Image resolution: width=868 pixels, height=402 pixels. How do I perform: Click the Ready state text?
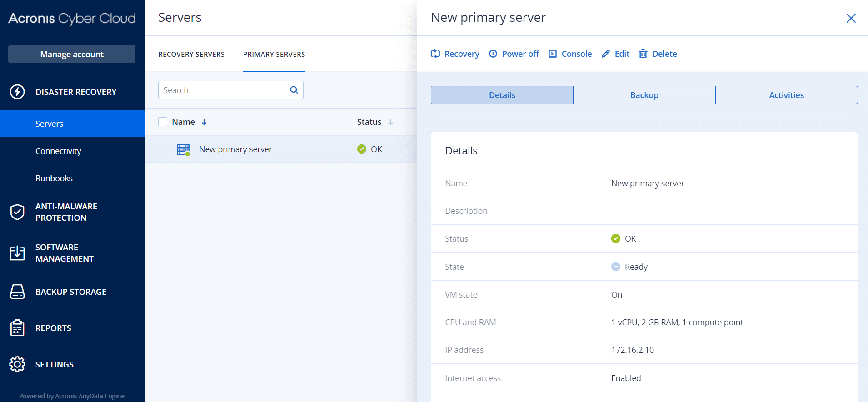636,267
